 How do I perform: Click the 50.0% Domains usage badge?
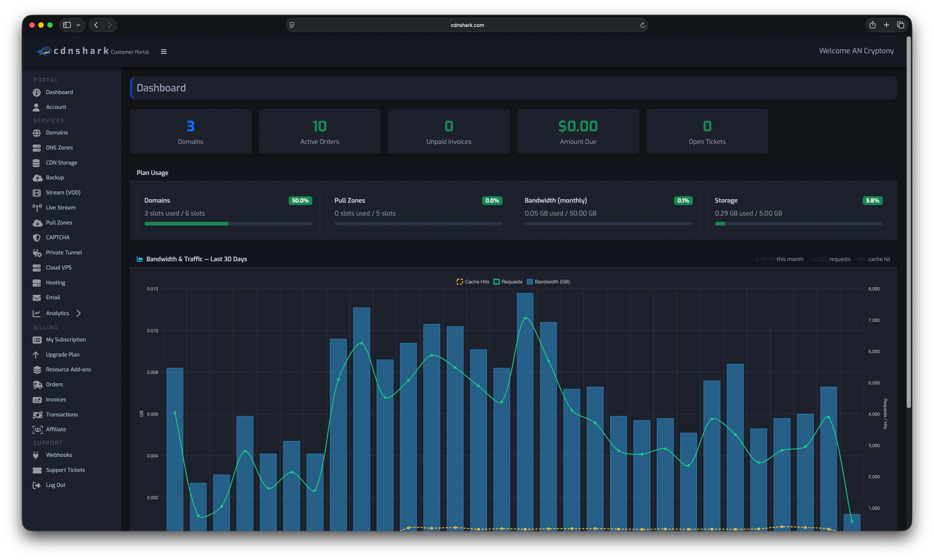[x=300, y=200]
